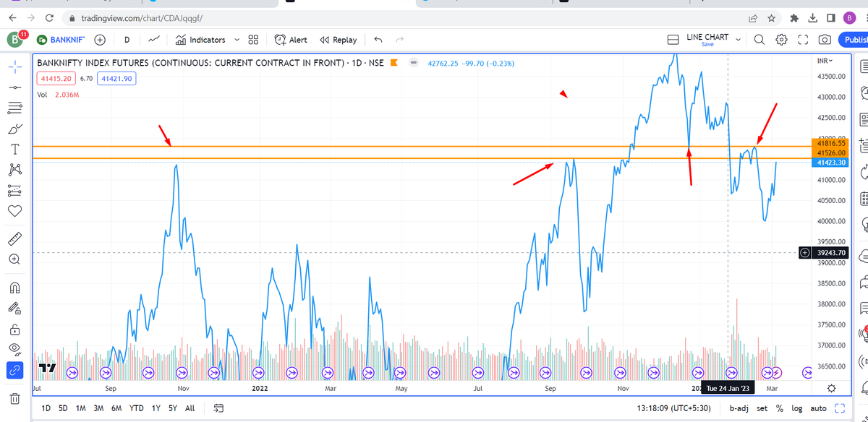The width and height of the screenshot is (868, 422).
Task: Select the Zoom In tool
Action: pos(16,259)
